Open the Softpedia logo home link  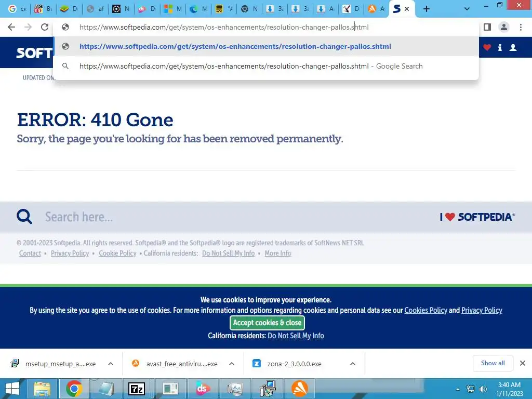(34, 53)
